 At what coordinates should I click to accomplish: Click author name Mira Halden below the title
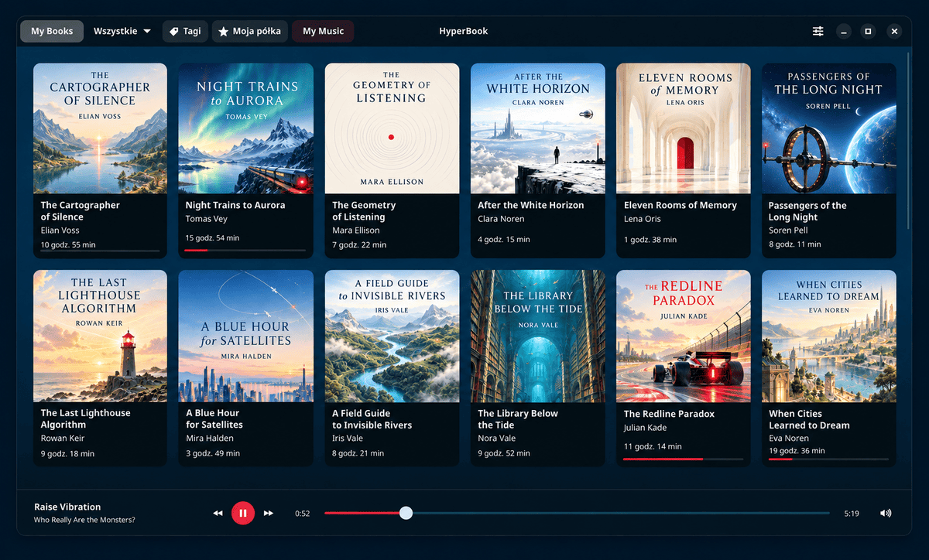coord(210,439)
